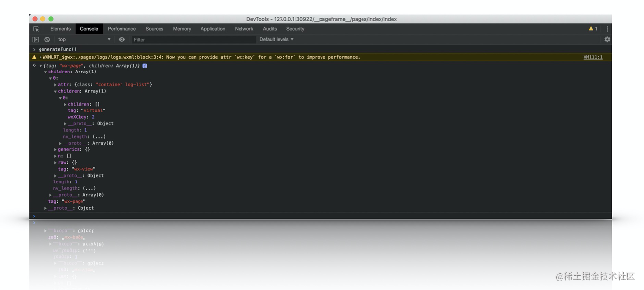
Task: Activate the inspect element picker icon
Action: coord(36,29)
